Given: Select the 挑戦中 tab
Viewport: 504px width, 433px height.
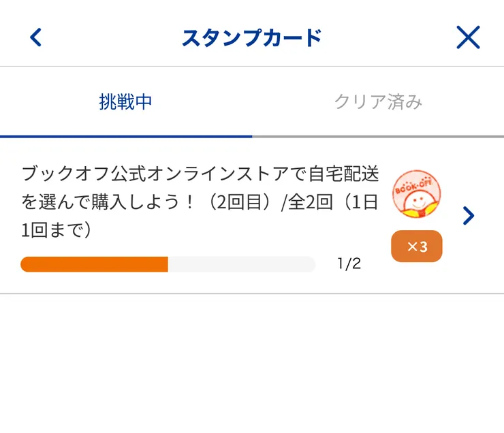Looking at the screenshot, I should pos(125,102).
